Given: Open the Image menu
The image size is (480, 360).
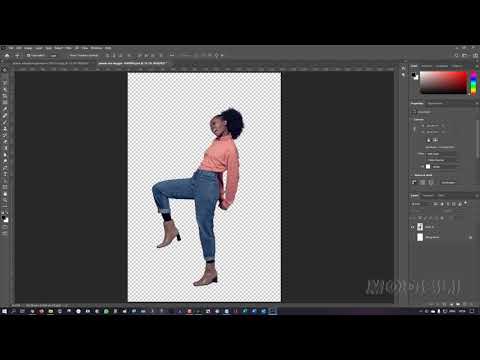Looking at the screenshot, I should 28,48.
